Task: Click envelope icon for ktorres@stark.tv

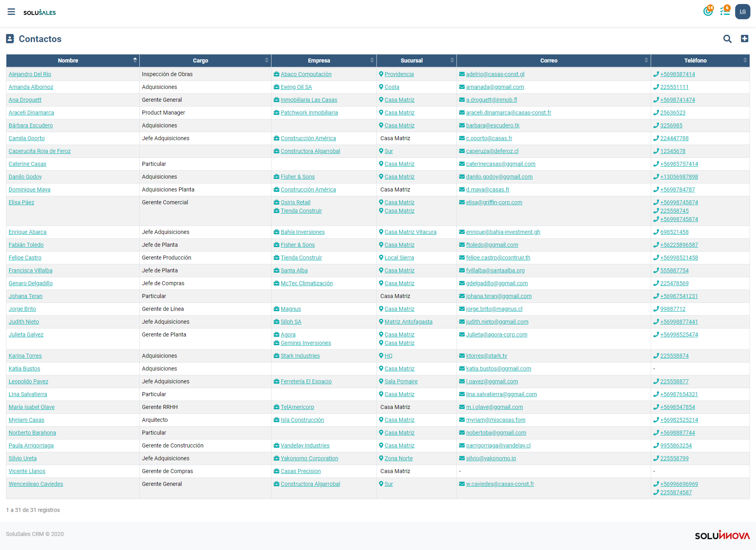Action: 462,356
